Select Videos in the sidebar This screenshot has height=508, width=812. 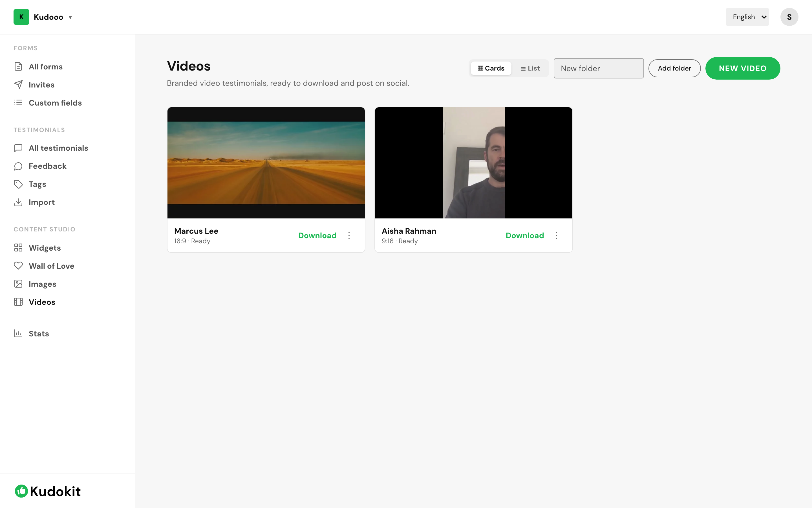click(x=42, y=302)
